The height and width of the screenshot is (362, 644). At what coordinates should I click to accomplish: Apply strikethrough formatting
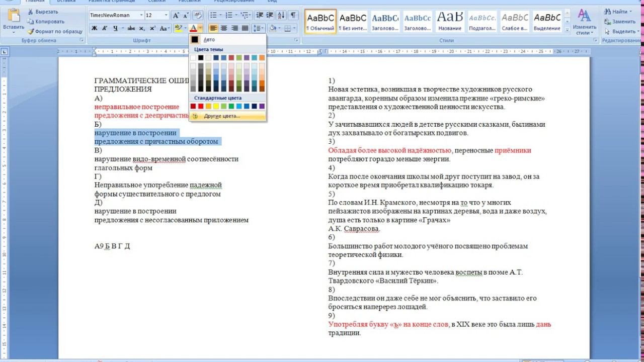(x=131, y=29)
